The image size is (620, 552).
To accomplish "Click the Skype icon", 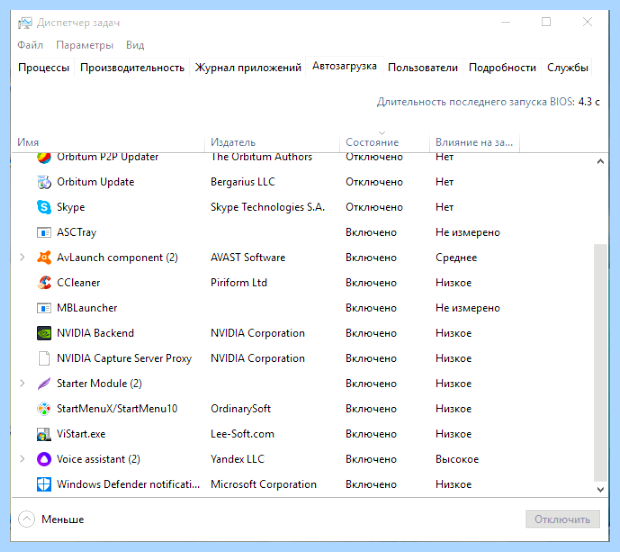I will tap(44, 207).
